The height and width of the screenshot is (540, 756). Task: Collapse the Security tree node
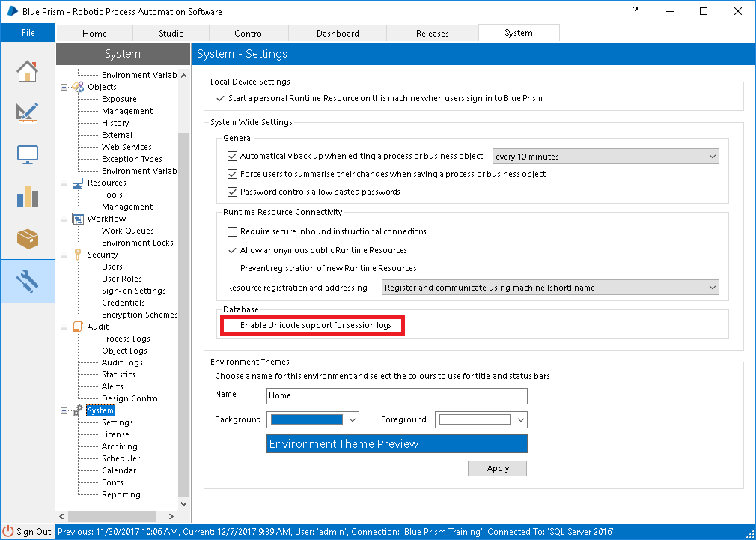(64, 255)
